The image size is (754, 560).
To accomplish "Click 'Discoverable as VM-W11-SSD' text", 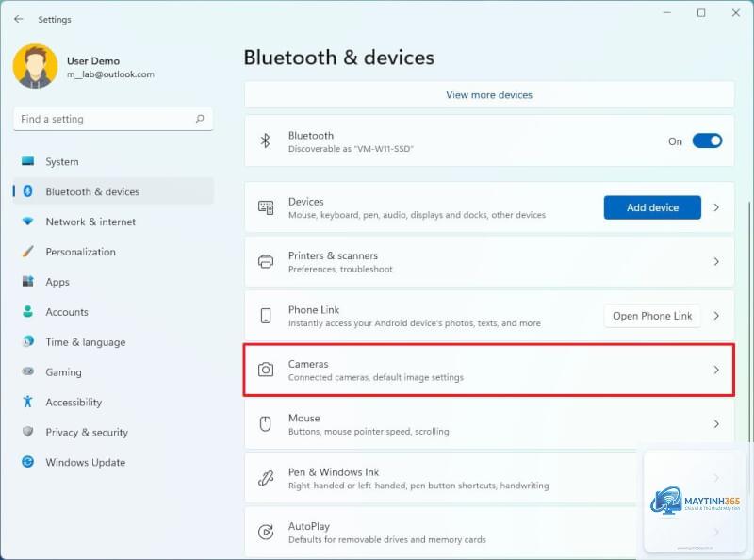I will click(x=351, y=149).
